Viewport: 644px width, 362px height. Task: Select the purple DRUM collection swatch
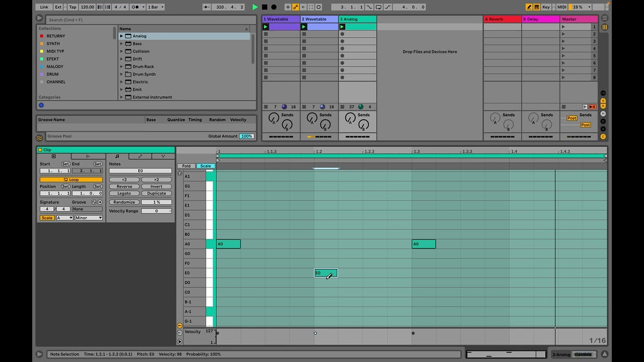click(x=42, y=74)
